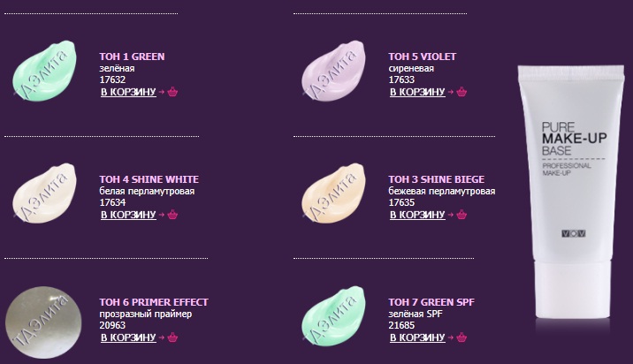Screen dimensions: 633x364
Task: Add Тон 1 Green via 'В корзину' link
Action: click(x=127, y=91)
